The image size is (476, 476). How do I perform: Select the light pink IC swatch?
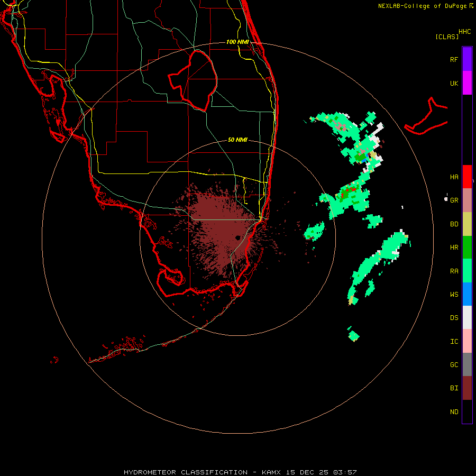tap(467, 341)
